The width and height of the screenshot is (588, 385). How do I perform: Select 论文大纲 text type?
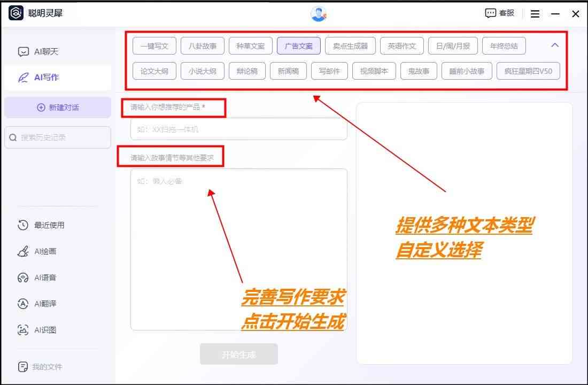(154, 71)
